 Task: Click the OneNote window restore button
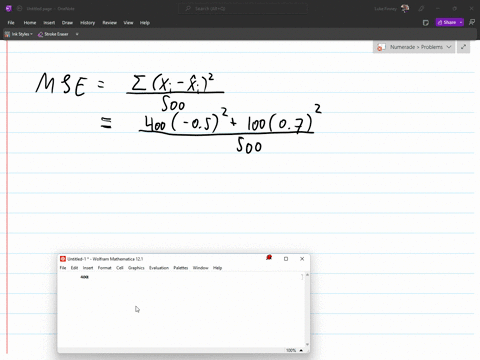pos(455,8)
